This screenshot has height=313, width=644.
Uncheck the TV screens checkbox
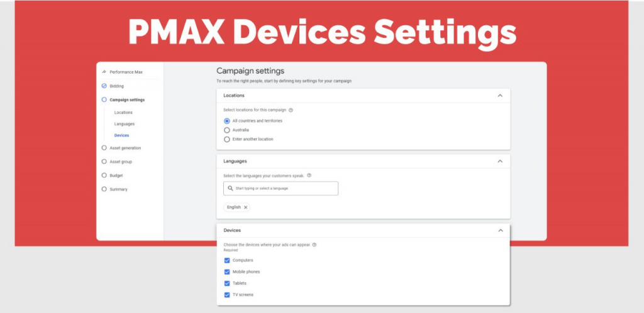(227, 295)
